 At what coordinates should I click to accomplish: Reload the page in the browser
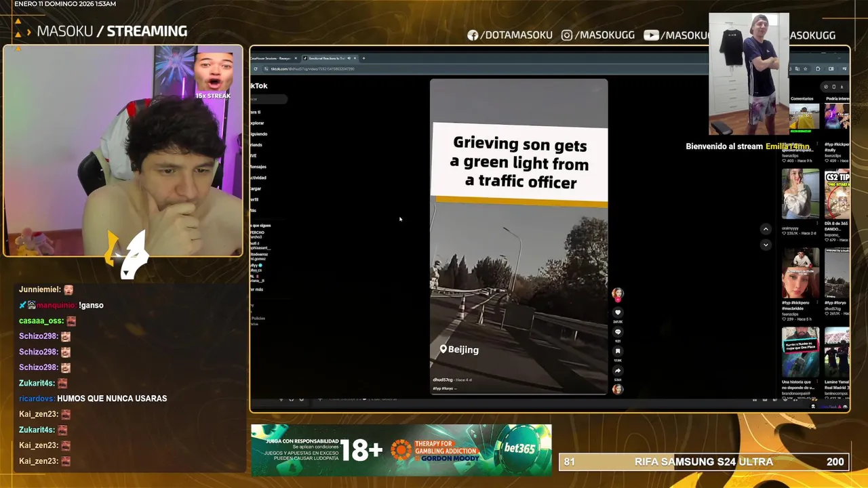click(x=256, y=68)
